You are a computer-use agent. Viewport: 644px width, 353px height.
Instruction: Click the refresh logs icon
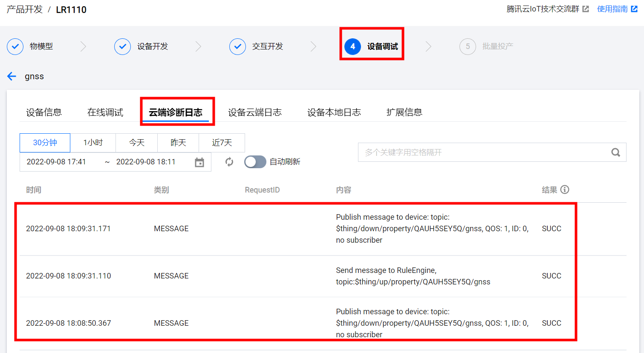229,162
